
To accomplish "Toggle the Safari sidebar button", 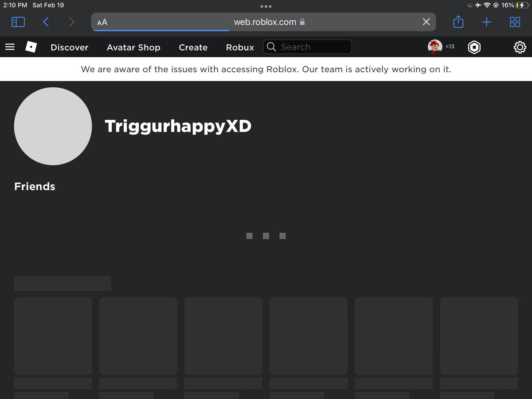I will [x=18, y=22].
